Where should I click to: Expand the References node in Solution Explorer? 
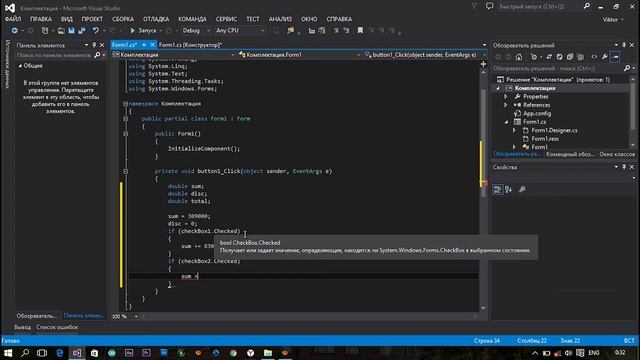pyautogui.click(x=506, y=105)
